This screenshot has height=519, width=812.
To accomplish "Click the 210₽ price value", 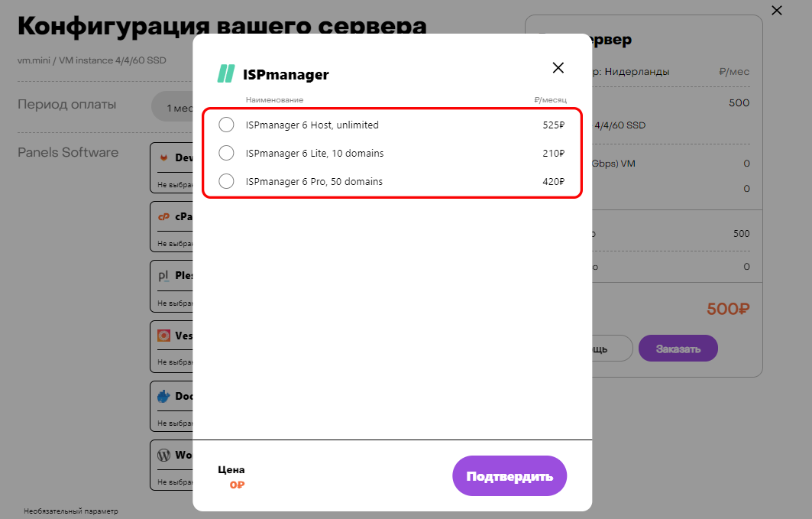I will pos(554,154).
